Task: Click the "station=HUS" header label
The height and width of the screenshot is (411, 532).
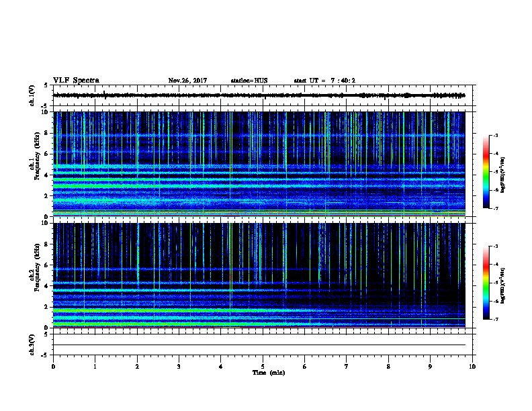Action: click(249, 81)
